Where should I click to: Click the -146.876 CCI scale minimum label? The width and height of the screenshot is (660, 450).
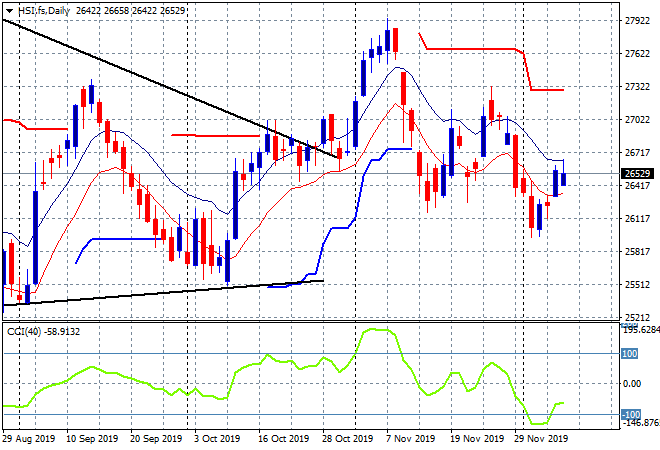coord(641,423)
